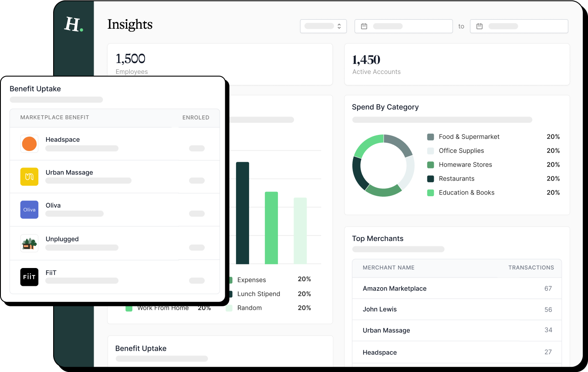This screenshot has height=372, width=588.
Task: Open the Amazon Marketplace merchant entry
Action: point(395,288)
